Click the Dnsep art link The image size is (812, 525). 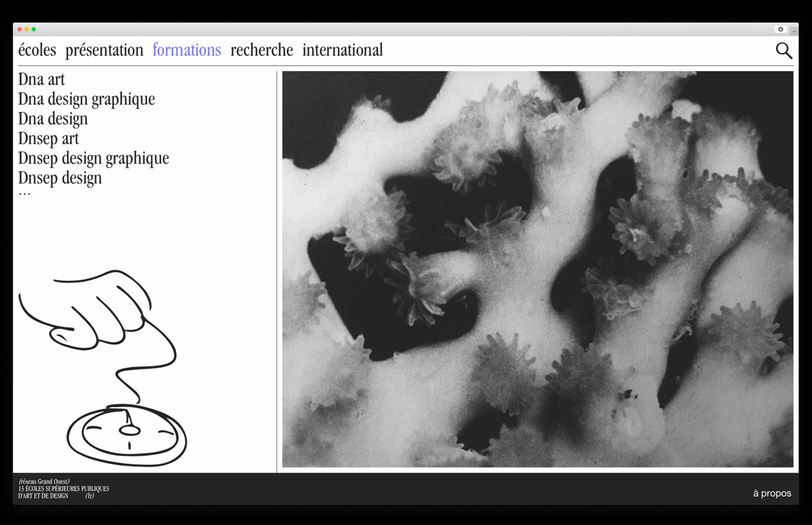click(x=48, y=139)
